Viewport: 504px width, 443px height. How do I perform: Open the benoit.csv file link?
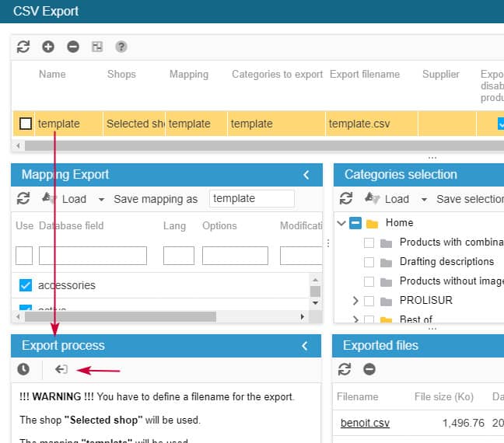pos(365,424)
